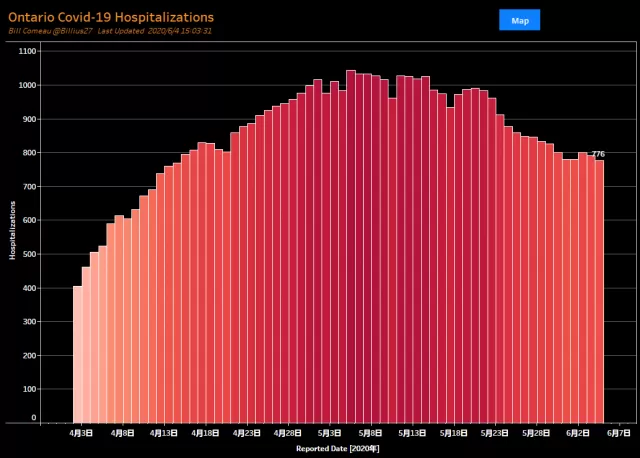This screenshot has width=640, height=458.
Task: Click the 4月23日 axis date label
Action: coord(246,433)
